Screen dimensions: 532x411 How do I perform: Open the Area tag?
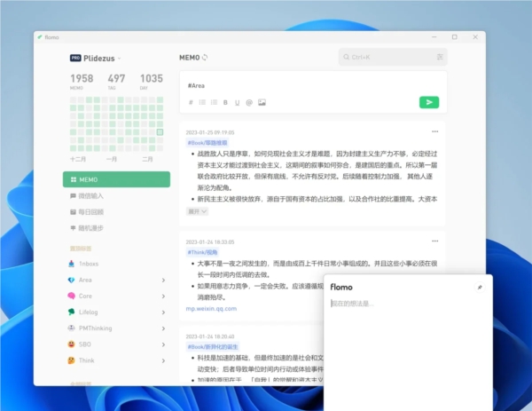pos(80,280)
